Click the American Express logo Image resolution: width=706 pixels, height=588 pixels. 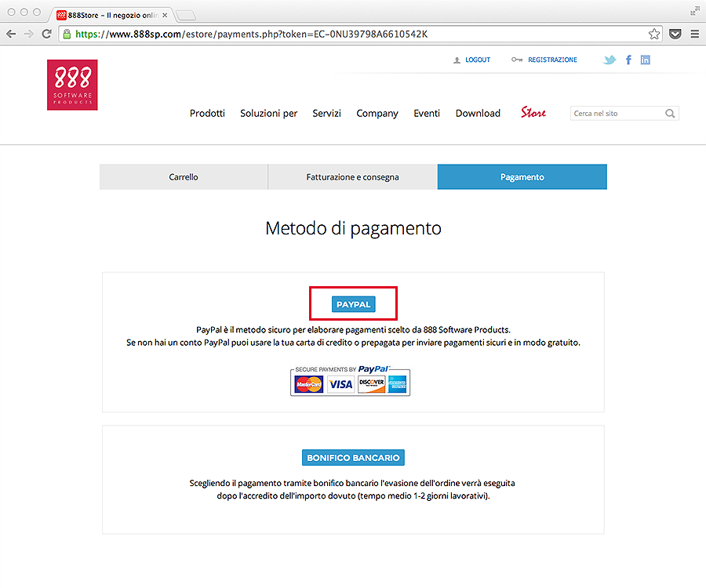[397, 384]
